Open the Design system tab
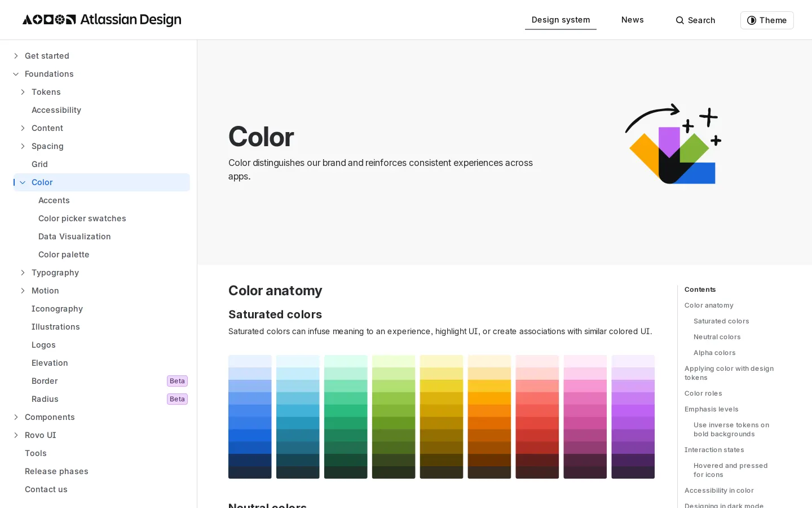The width and height of the screenshot is (812, 508). 561,20
